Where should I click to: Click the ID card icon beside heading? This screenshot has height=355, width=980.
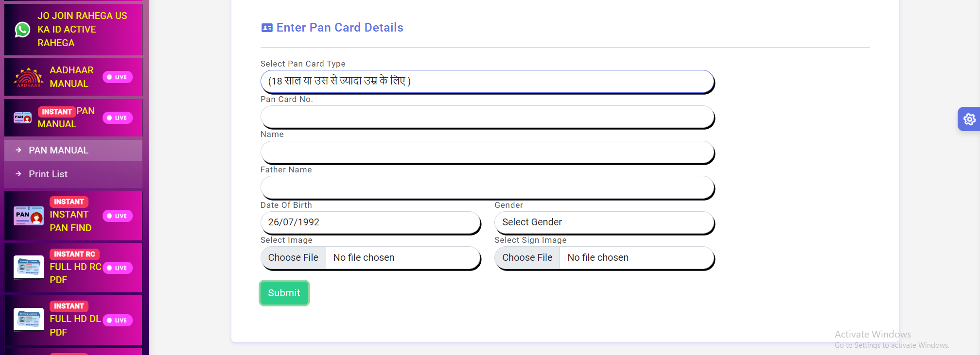(x=267, y=28)
